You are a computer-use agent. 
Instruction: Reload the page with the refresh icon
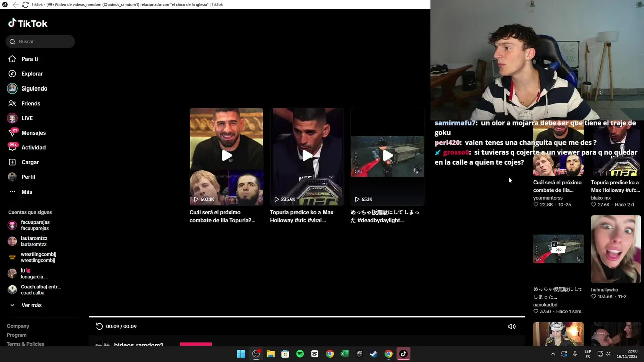tap(25, 5)
